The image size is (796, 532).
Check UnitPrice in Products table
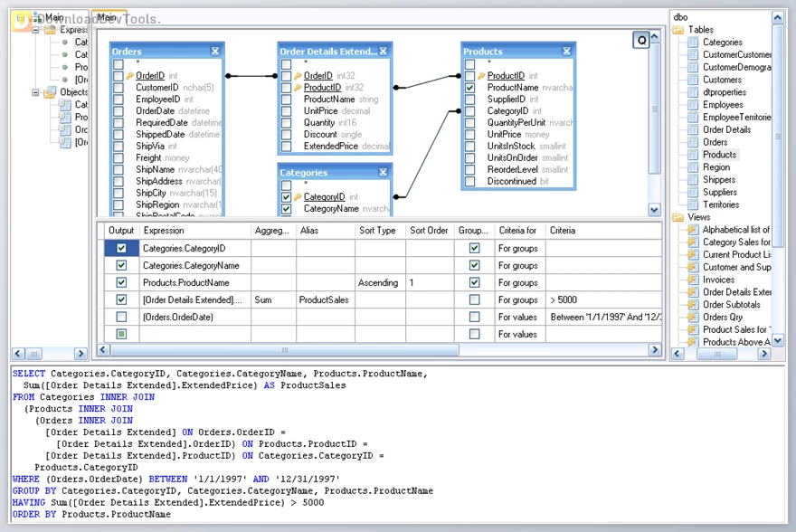click(x=469, y=135)
